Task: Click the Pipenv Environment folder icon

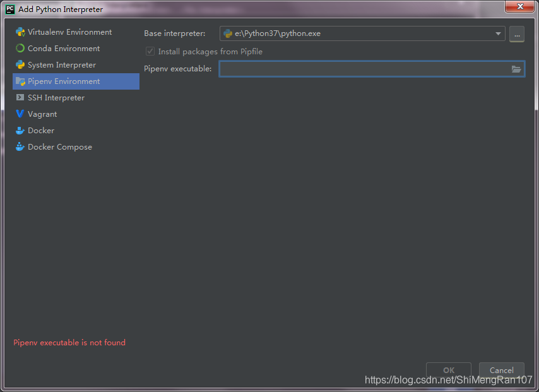Action: click(20, 81)
